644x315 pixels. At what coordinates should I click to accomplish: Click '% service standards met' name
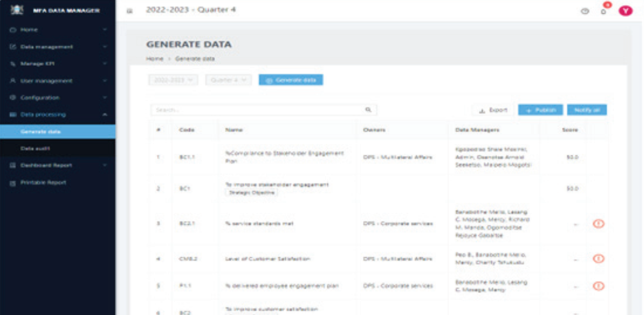[259, 224]
